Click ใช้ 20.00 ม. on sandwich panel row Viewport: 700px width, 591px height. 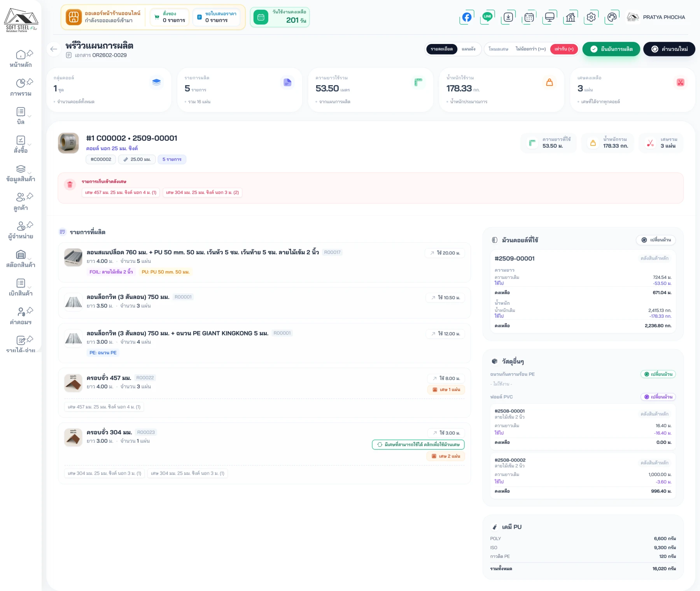pos(445,253)
